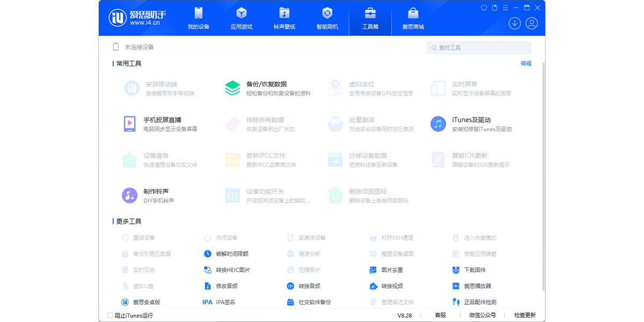Launch 破解时间限额 tool
Viewport: 644px width, 322px height.
(x=226, y=254)
